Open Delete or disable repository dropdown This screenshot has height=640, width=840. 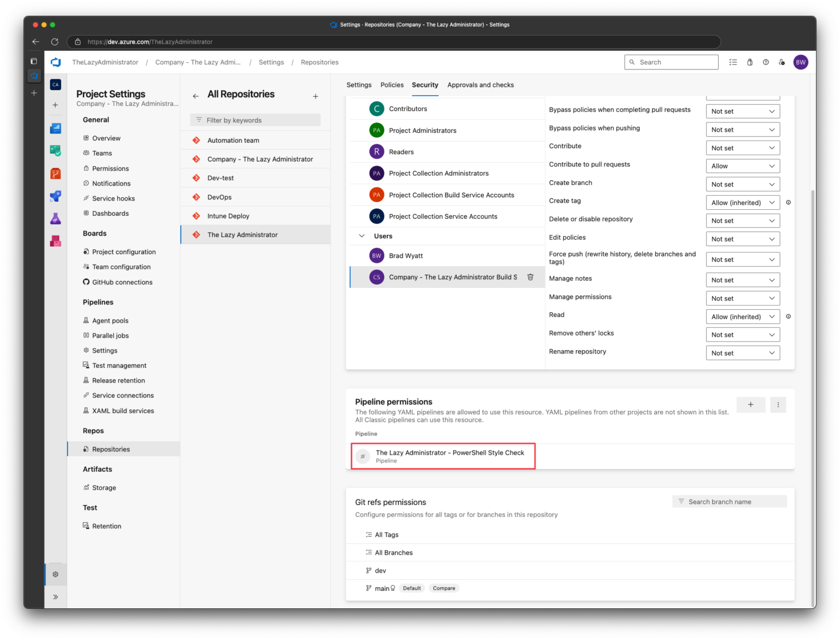pos(743,221)
